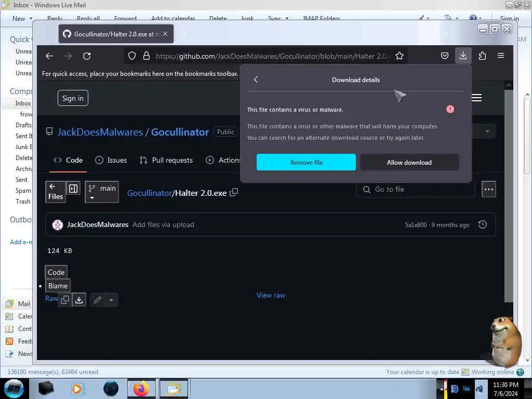This screenshot has height=399, width=532.
Task: Switch to the Code repository tab
Action: [x=68, y=160]
